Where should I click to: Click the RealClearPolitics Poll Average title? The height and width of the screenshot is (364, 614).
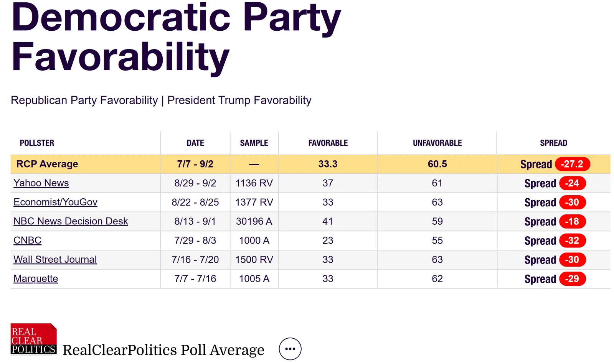(163, 350)
